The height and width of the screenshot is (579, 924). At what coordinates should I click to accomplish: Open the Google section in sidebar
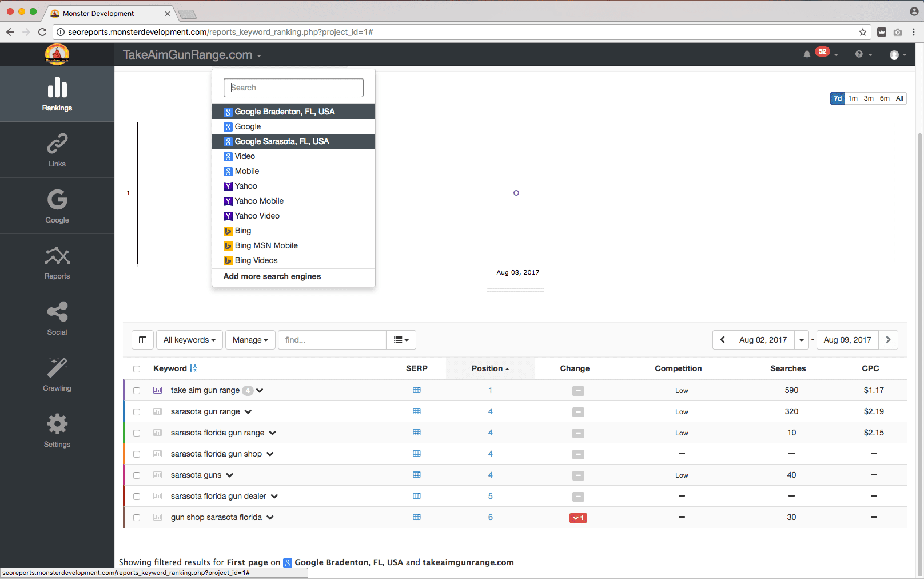pyautogui.click(x=57, y=206)
